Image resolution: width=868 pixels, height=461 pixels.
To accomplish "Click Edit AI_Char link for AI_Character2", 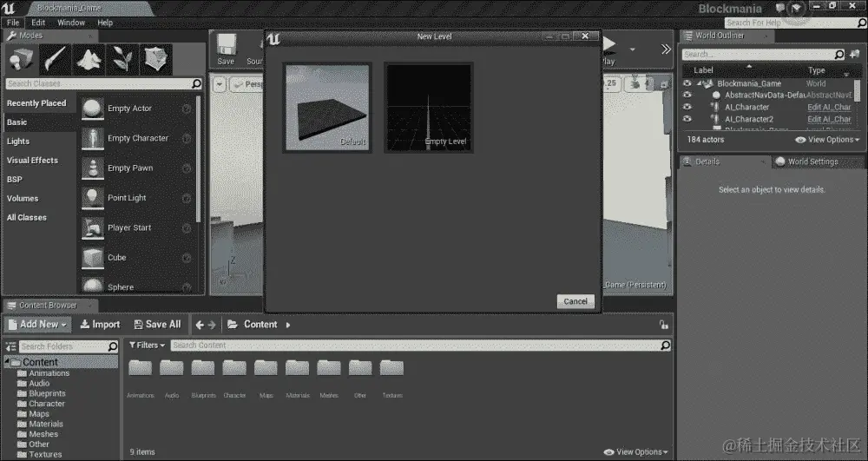I will click(829, 119).
